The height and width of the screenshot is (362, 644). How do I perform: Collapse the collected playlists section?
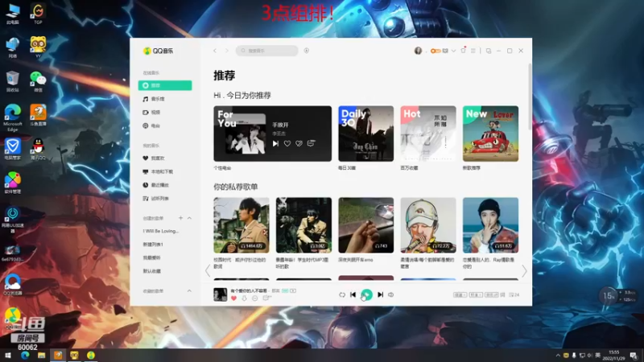tap(189, 291)
